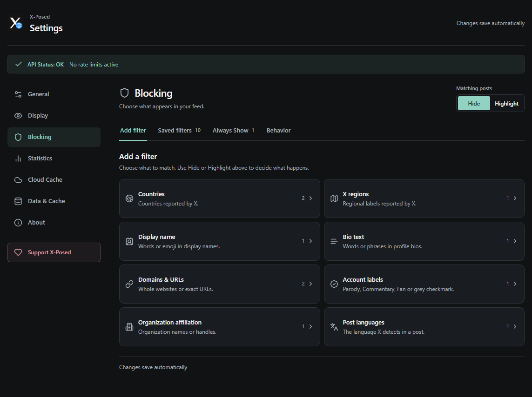Click the 'No rate limits active' text
The width and height of the screenshot is (532, 397).
tap(94, 64)
